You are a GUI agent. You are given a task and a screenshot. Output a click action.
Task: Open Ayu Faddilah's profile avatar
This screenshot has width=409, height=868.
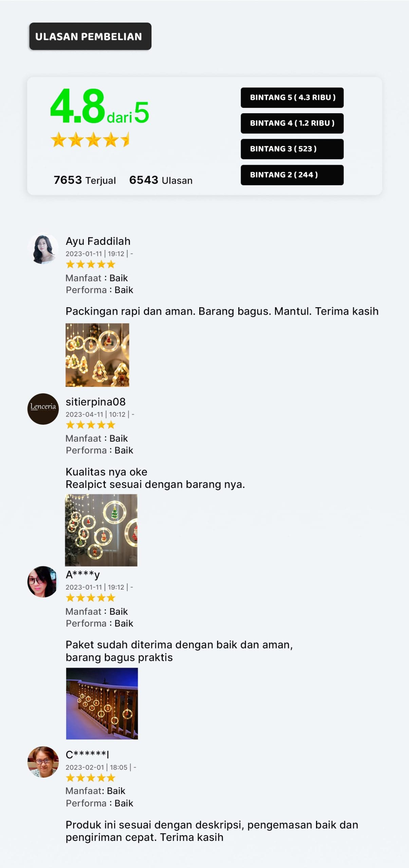coord(43,249)
